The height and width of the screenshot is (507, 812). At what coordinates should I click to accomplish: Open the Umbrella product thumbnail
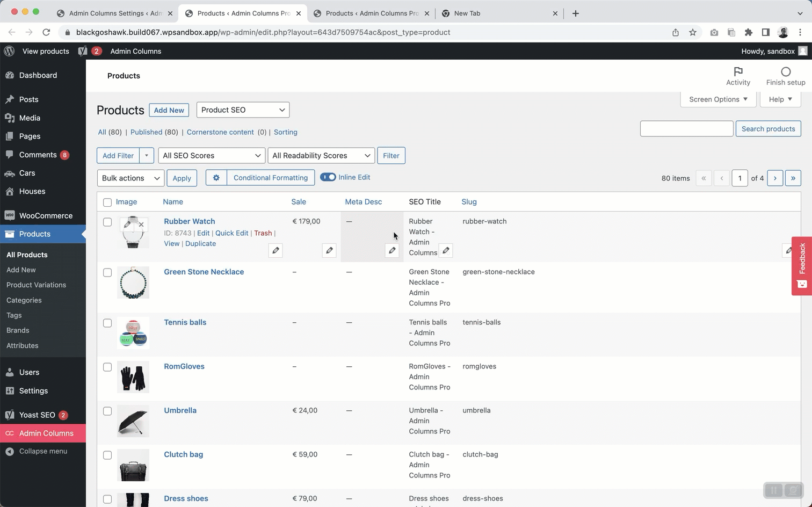click(x=133, y=421)
